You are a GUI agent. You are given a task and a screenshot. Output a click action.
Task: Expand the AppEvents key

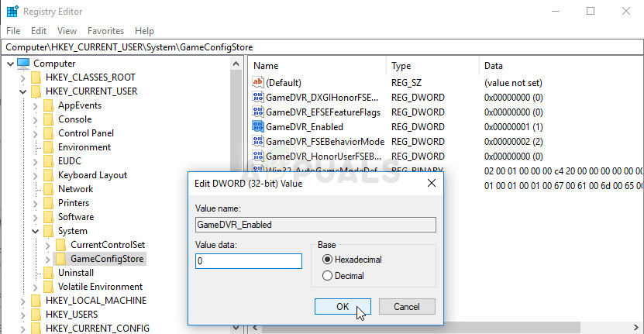(36, 105)
